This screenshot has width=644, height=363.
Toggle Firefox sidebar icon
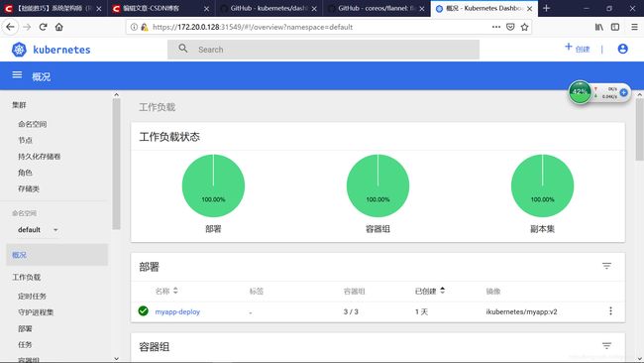(615, 27)
